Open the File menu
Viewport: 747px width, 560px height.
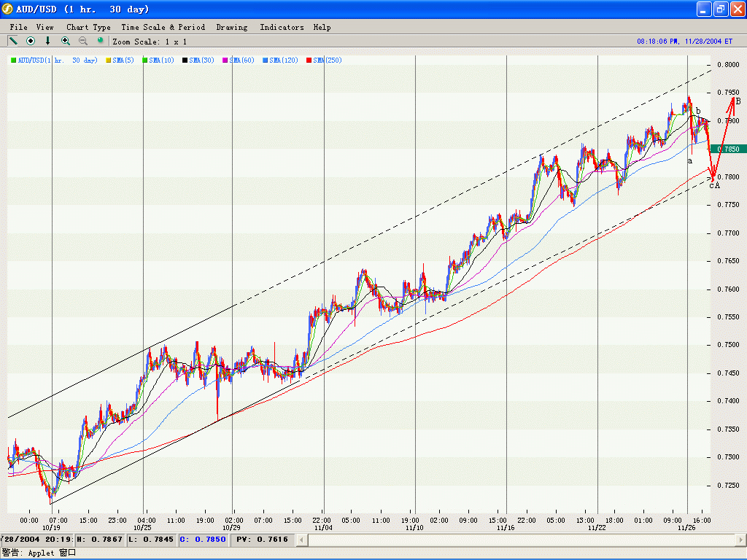(18, 27)
